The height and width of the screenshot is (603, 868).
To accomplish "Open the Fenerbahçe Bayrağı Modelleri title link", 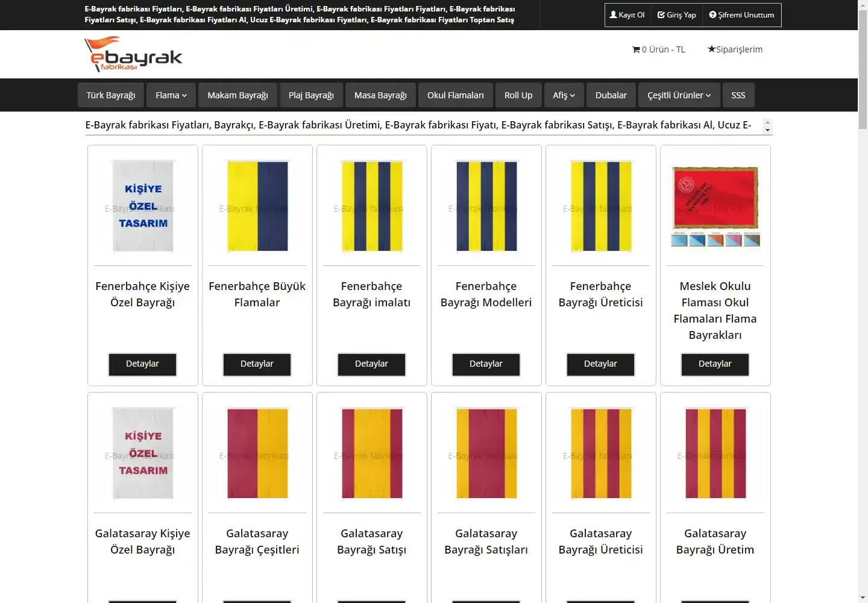I will (486, 294).
